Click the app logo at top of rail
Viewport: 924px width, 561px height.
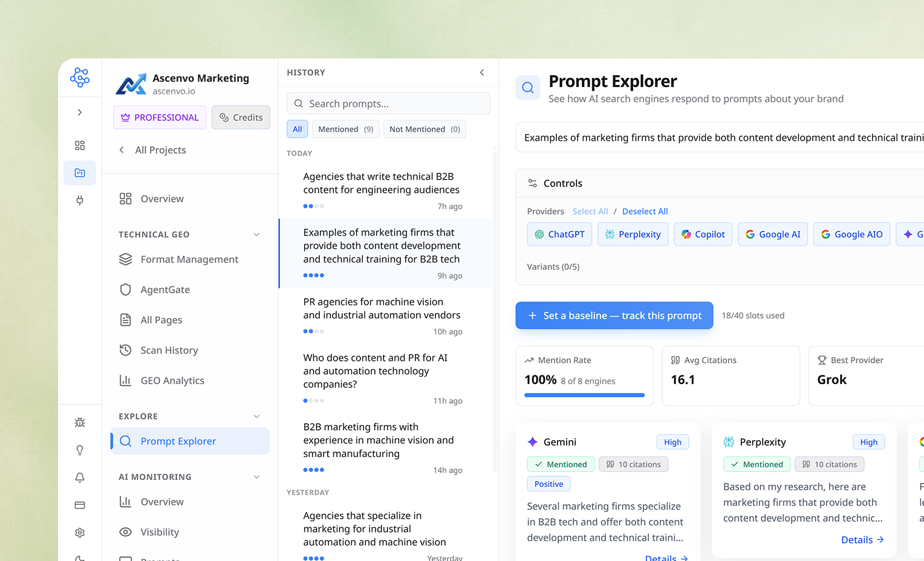80,77
